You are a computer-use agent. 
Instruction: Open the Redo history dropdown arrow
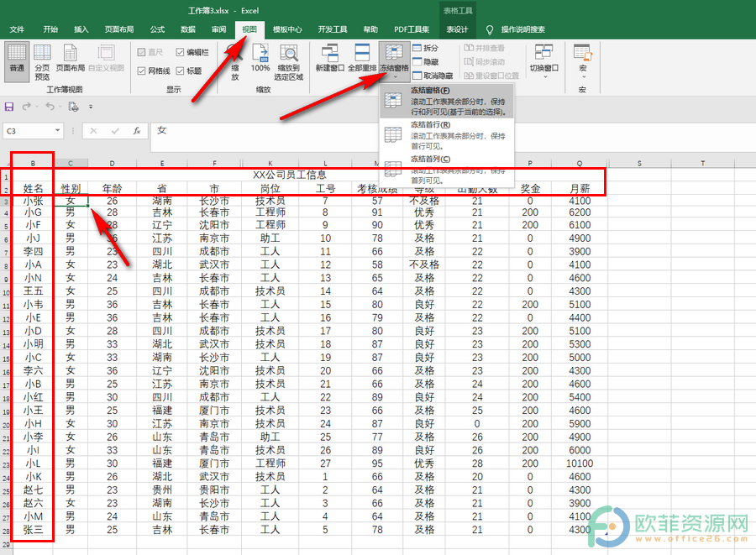[37, 107]
